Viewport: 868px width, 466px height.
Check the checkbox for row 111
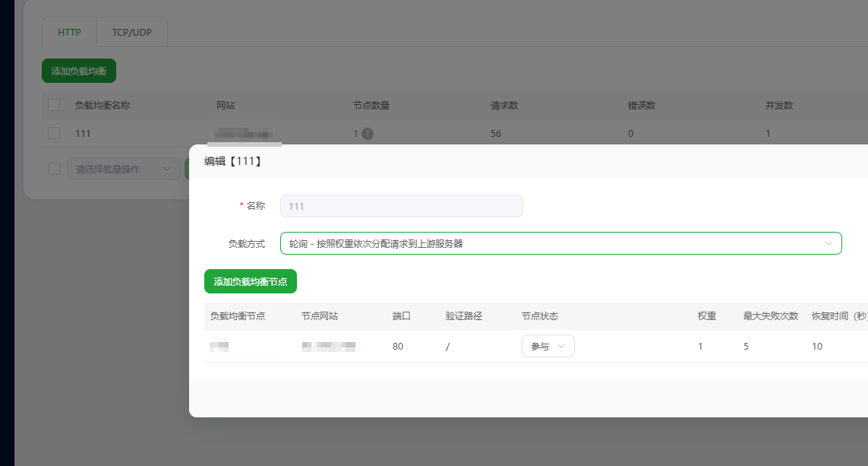point(54,133)
